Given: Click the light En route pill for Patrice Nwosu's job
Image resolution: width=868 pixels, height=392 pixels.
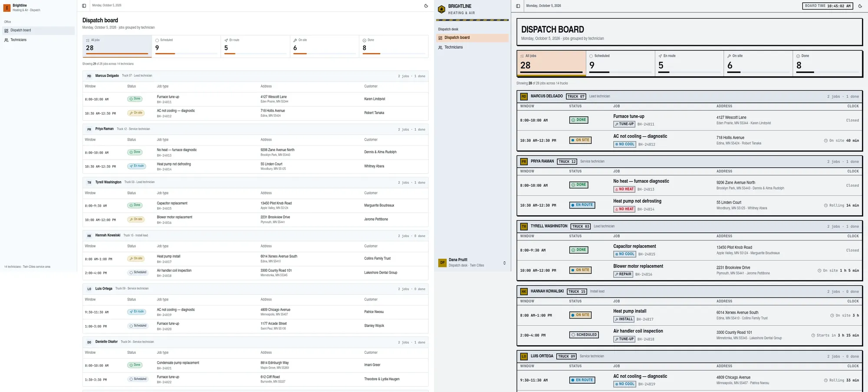Looking at the screenshot, I should (x=137, y=312).
